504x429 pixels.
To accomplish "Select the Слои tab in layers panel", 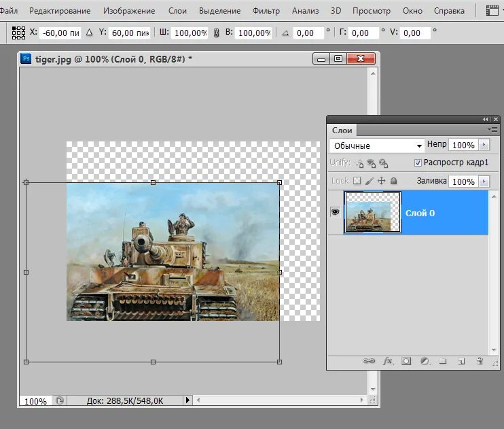I will (342, 131).
